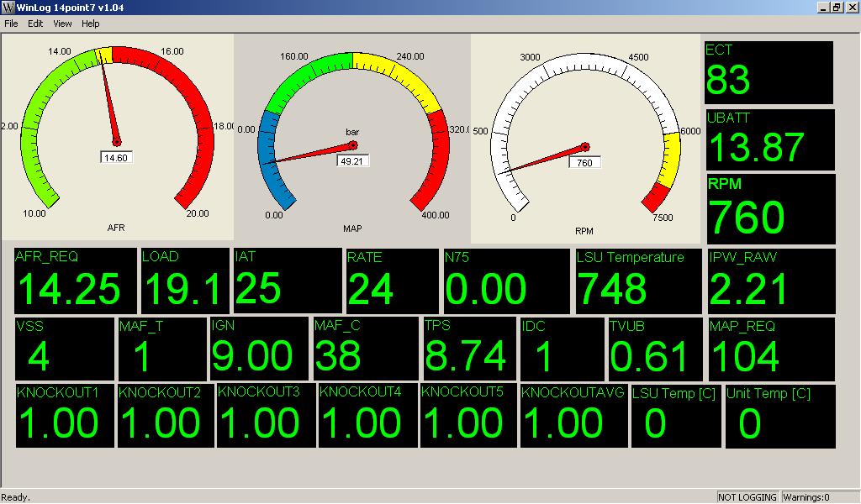Click the UBATT voltage readout panel
861x504 pixels.
[x=769, y=139]
